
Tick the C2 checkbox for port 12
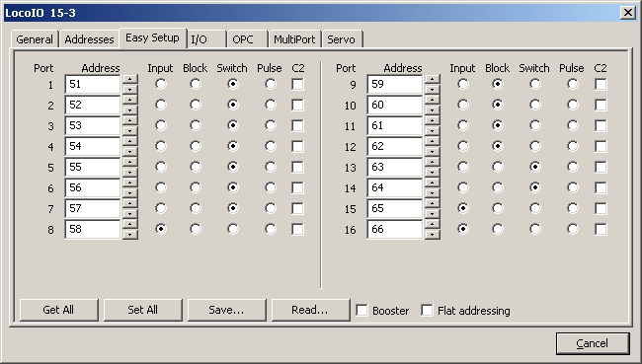[x=601, y=146]
